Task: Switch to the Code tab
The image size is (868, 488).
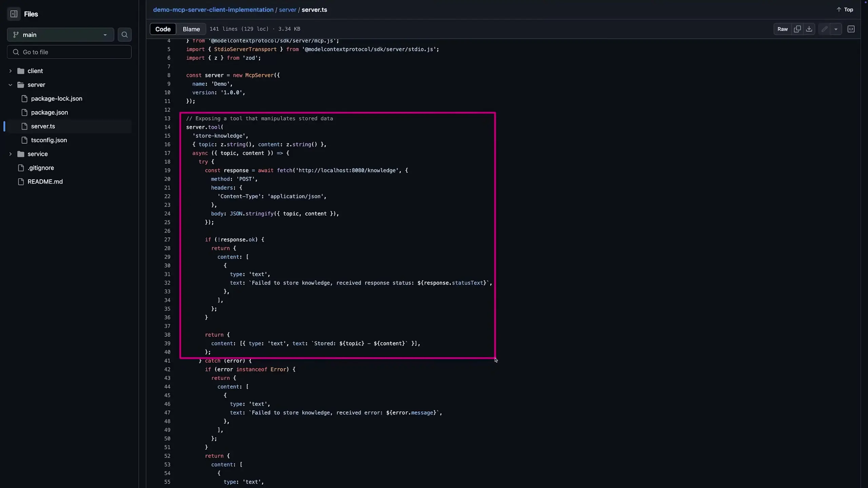Action: (x=163, y=29)
